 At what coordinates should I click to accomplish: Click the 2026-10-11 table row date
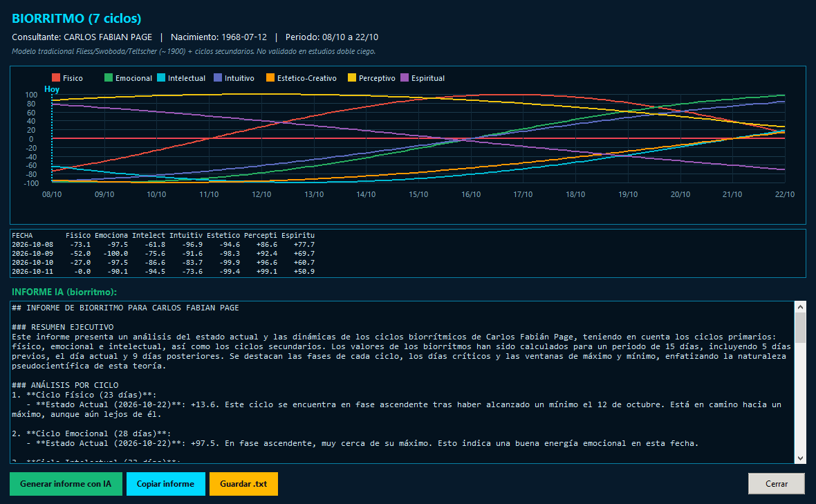pyautogui.click(x=33, y=272)
